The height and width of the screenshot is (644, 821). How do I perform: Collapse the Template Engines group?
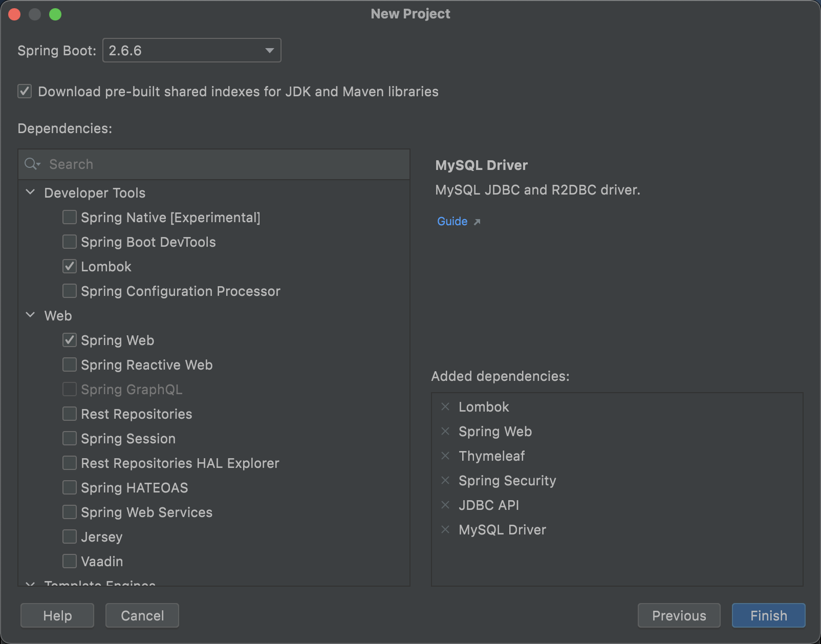coord(31,583)
